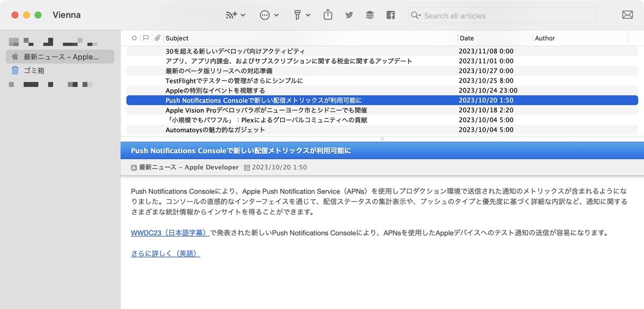The width and height of the screenshot is (644, 309).
Task: Share article via Twitter icon
Action: pos(349,15)
